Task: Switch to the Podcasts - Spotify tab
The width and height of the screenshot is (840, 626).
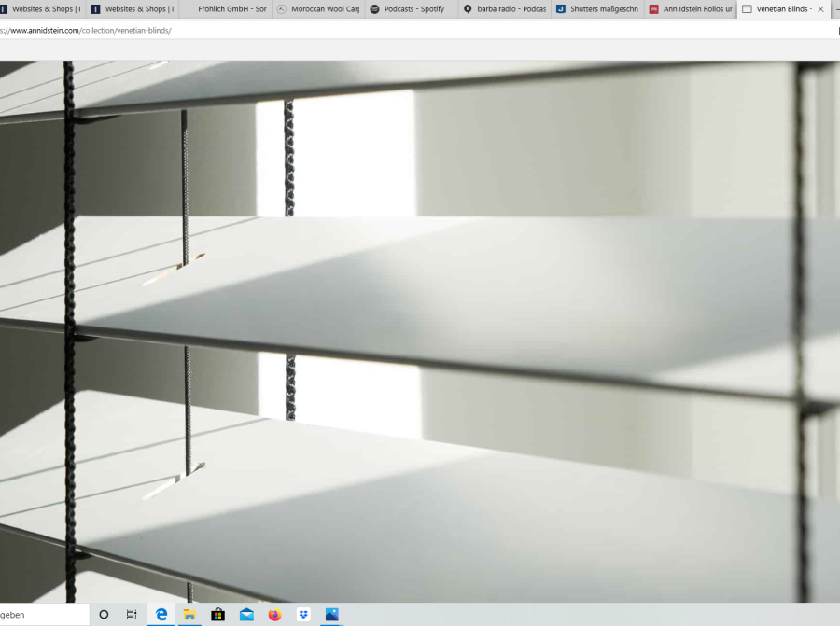Action: pyautogui.click(x=411, y=9)
